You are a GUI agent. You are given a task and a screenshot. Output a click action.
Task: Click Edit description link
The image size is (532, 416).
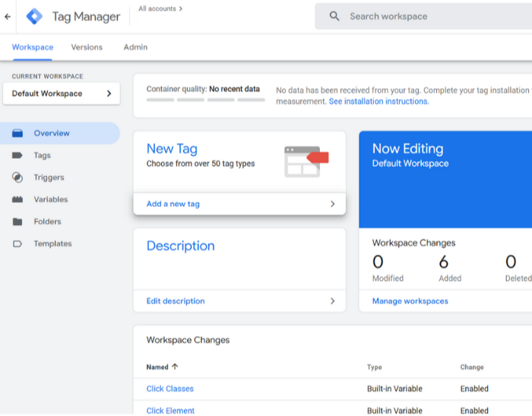click(176, 301)
